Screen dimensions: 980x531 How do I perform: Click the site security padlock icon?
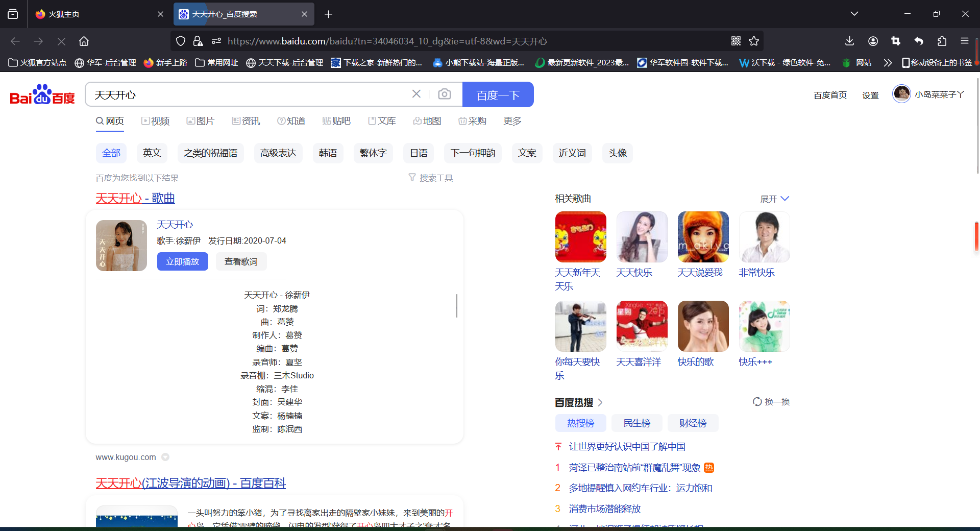198,41
